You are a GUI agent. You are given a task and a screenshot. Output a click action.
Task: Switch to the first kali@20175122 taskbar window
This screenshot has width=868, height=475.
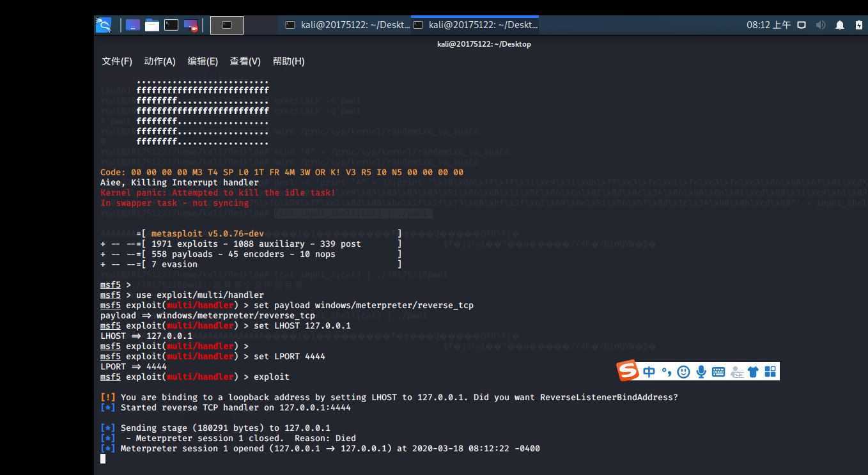point(347,25)
